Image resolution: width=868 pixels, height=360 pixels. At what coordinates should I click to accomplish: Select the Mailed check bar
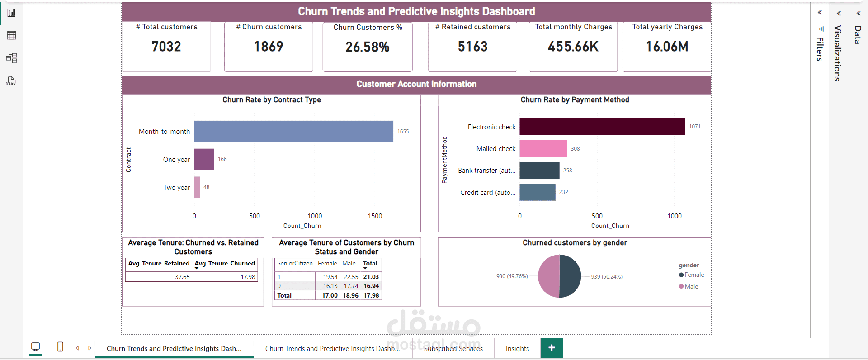[x=543, y=148]
